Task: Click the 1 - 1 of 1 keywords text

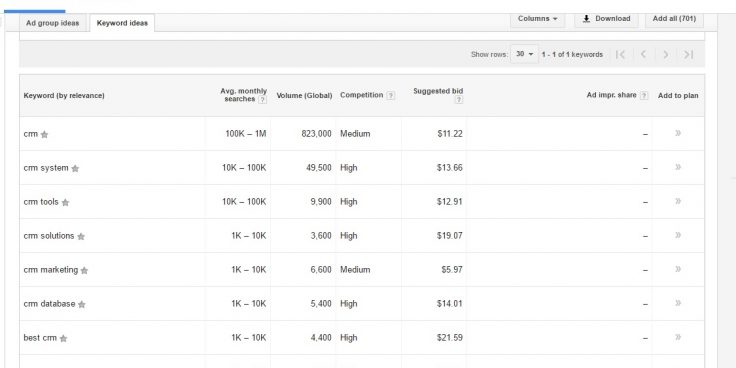Action: [x=572, y=54]
